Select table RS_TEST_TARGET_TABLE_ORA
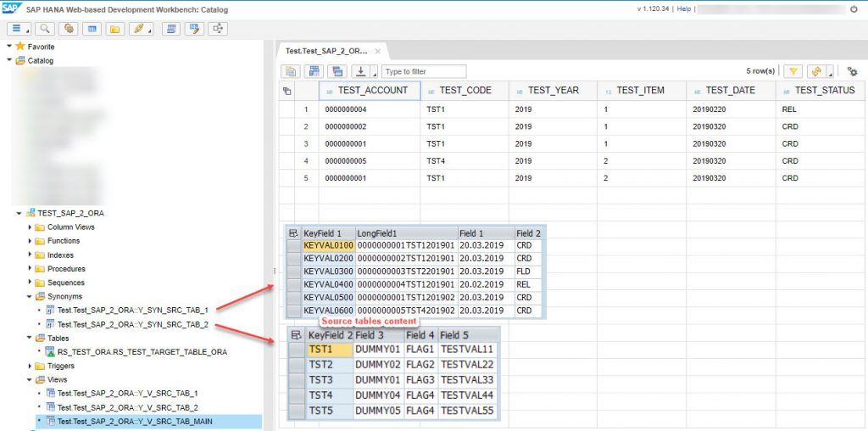Image resolution: width=868 pixels, height=431 pixels. point(142,352)
